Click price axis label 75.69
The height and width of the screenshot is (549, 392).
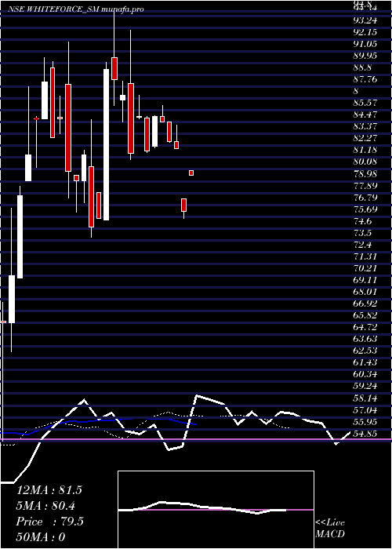(365, 209)
